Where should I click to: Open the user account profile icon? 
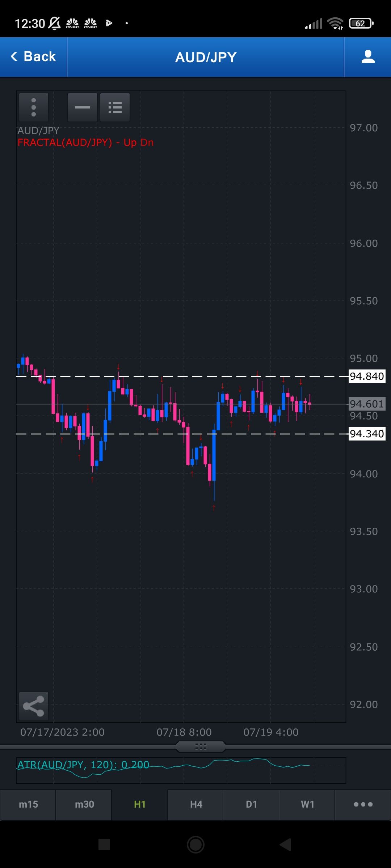click(x=368, y=57)
